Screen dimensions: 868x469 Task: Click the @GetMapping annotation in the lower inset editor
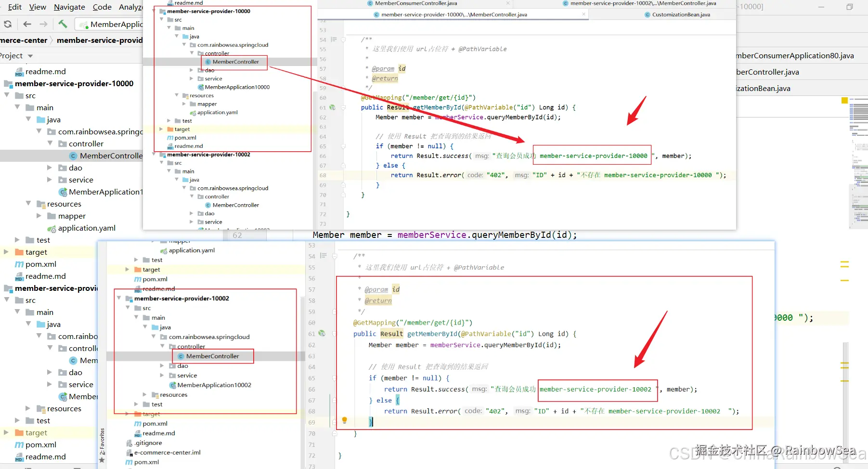click(375, 323)
